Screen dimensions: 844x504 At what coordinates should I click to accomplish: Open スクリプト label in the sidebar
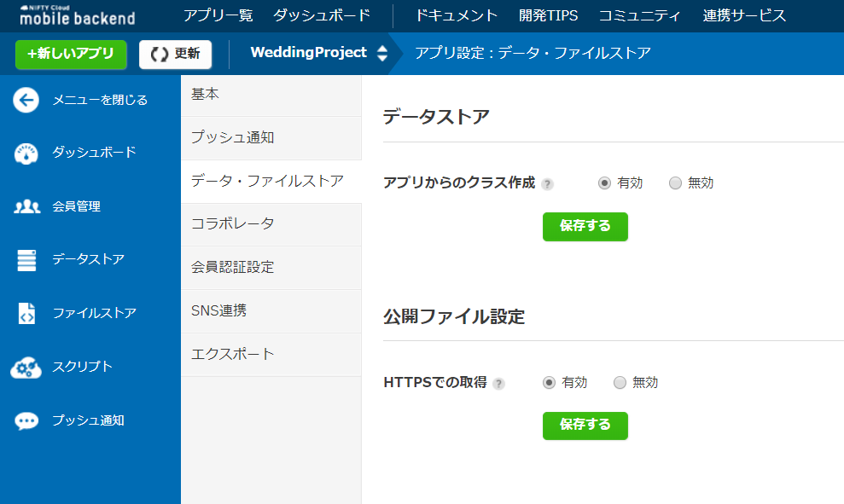83,367
